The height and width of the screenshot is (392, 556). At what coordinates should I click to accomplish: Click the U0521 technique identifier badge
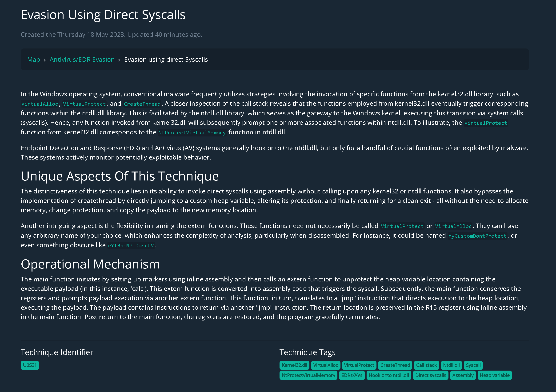30,365
